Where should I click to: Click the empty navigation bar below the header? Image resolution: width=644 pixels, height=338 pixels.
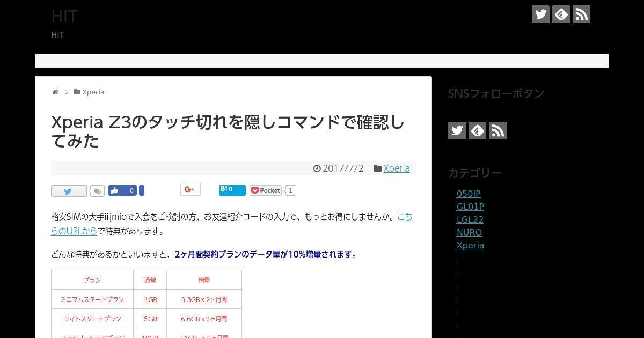coord(322,61)
